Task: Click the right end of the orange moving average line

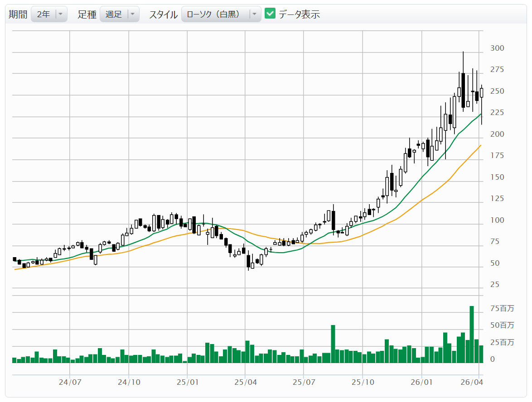Action: (x=481, y=145)
